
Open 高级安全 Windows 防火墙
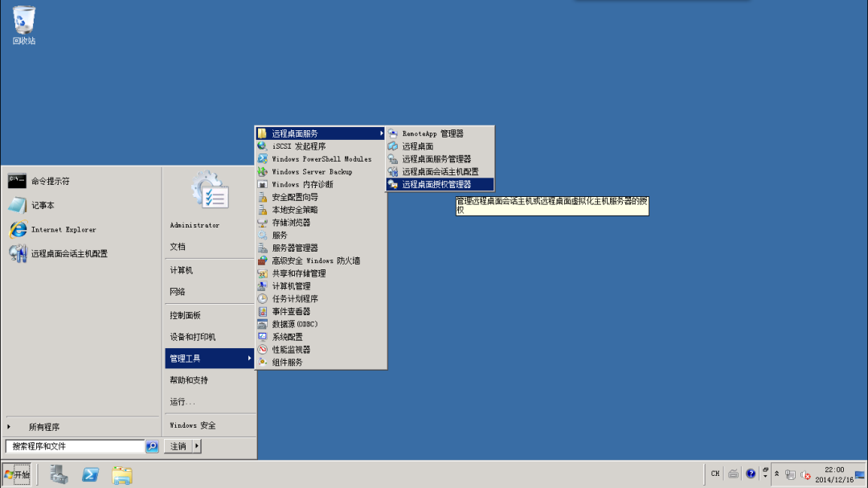[x=321, y=261]
